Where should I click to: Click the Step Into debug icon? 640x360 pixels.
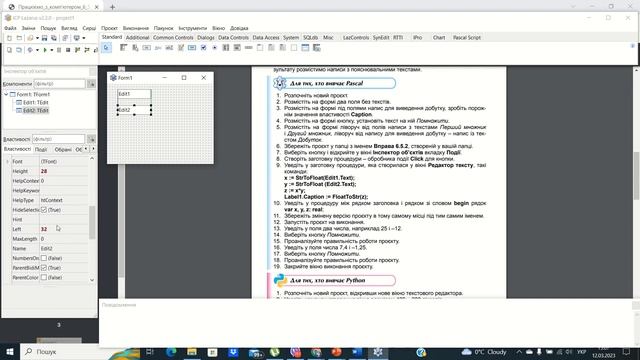pos(78,50)
